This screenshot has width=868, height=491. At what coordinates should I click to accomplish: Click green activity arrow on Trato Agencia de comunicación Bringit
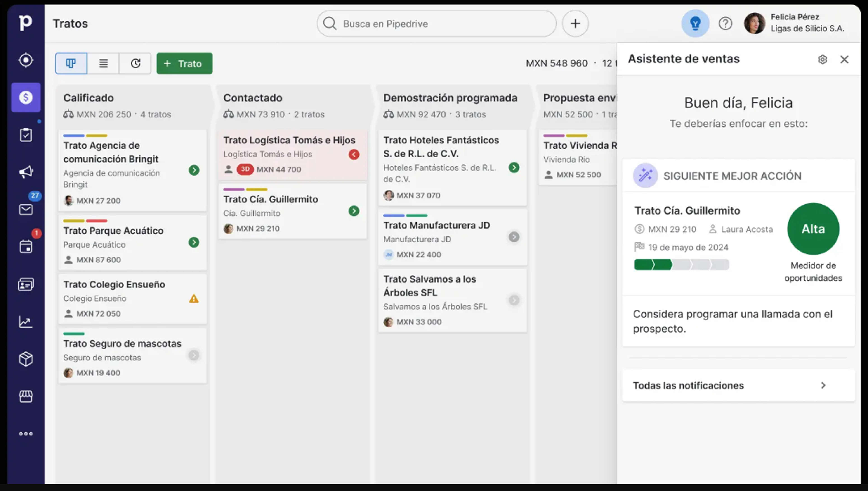click(x=194, y=170)
